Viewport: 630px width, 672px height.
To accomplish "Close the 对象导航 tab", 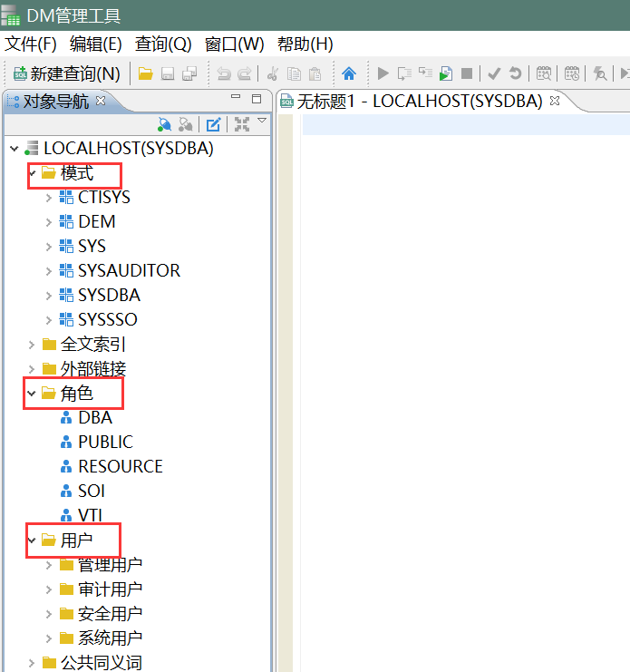I will click(101, 101).
